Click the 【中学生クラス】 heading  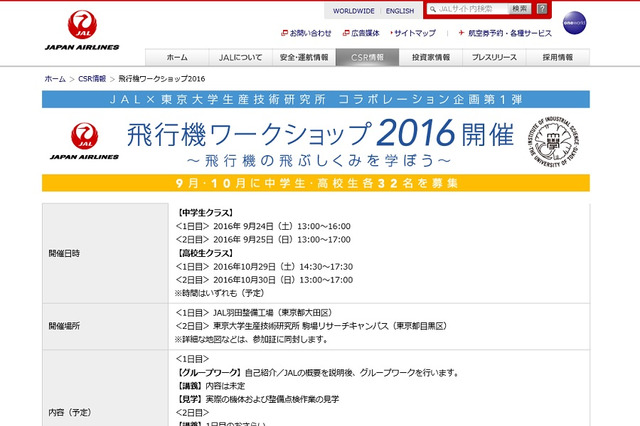tap(205, 213)
